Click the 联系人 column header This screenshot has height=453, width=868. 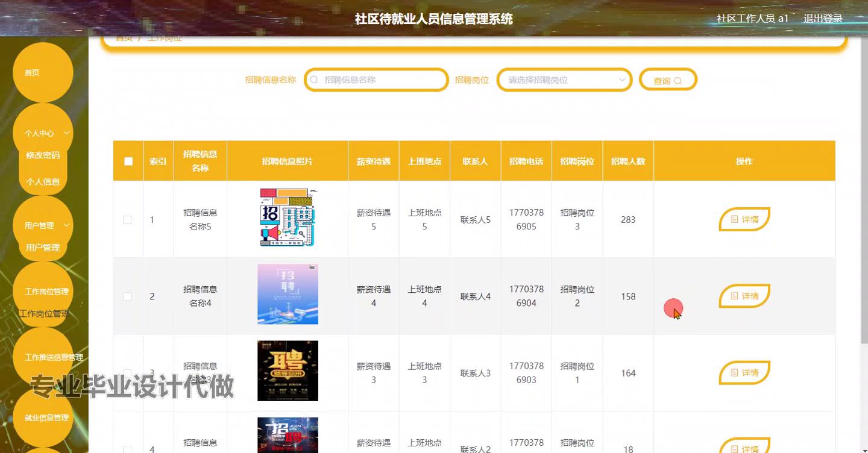[475, 161]
